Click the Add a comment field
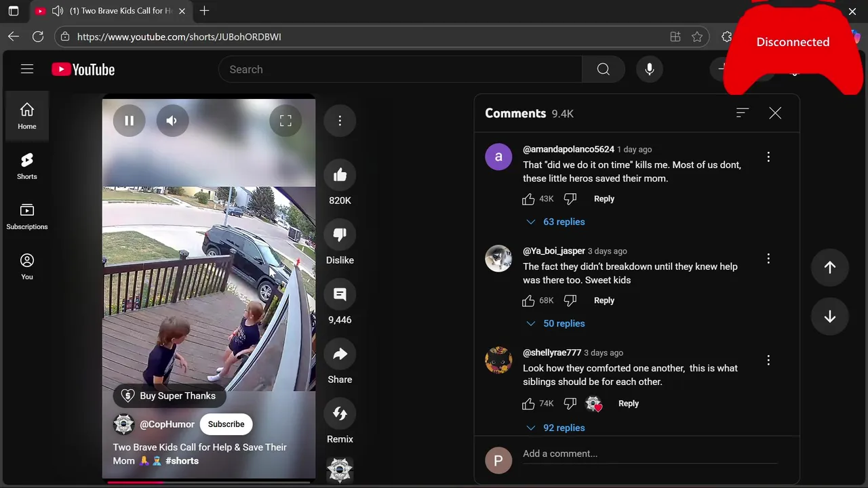This screenshot has height=488, width=868. point(650,454)
